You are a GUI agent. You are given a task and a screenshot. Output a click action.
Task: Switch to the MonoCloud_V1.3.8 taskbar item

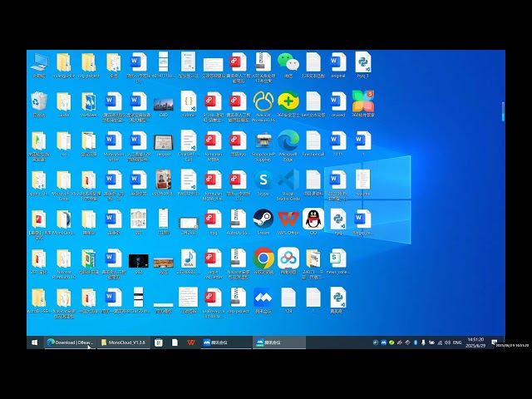(123, 342)
